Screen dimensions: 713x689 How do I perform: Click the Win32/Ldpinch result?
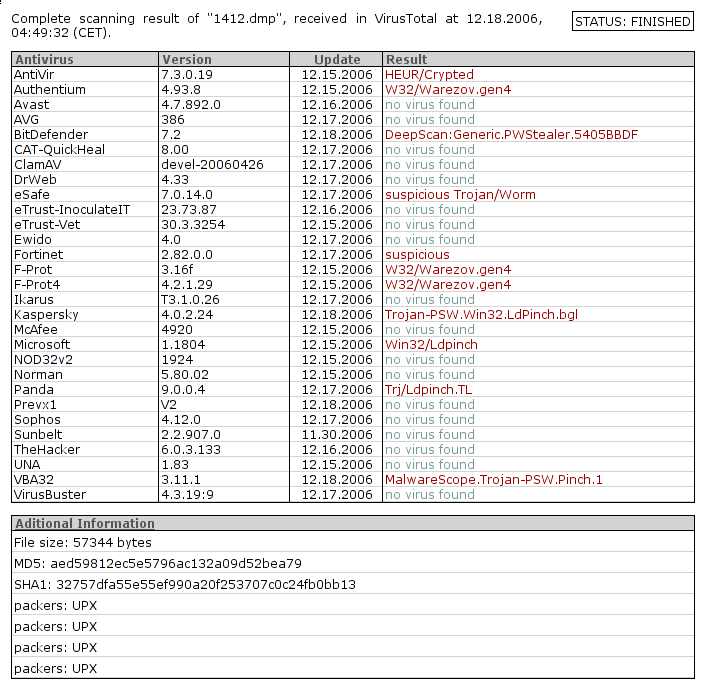tap(431, 345)
